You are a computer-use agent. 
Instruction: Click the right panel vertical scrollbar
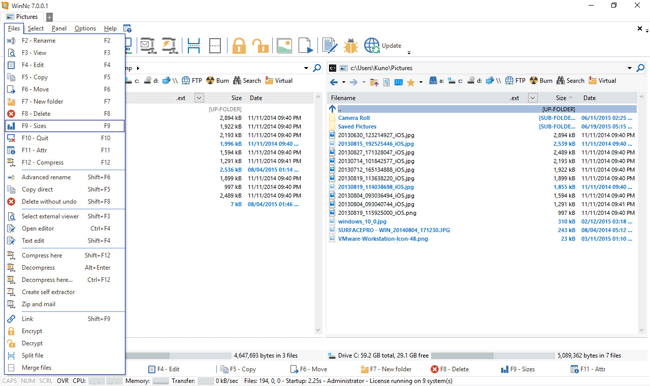click(x=641, y=214)
